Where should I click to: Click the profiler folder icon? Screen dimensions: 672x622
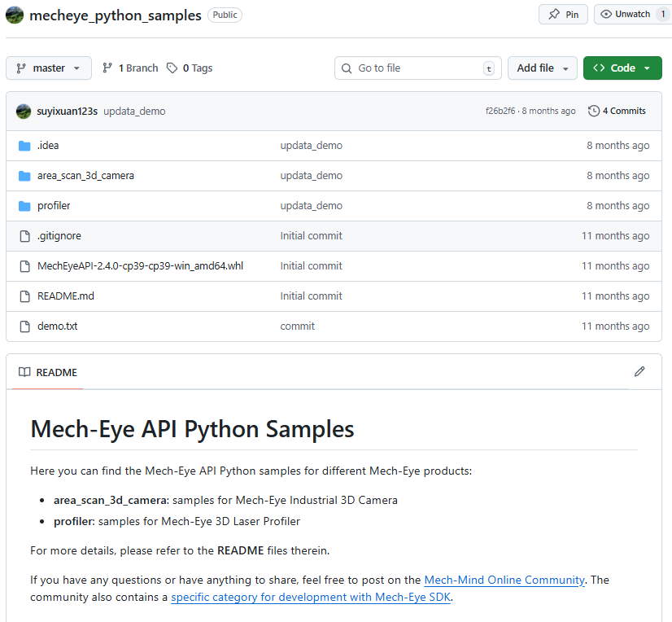pos(24,206)
